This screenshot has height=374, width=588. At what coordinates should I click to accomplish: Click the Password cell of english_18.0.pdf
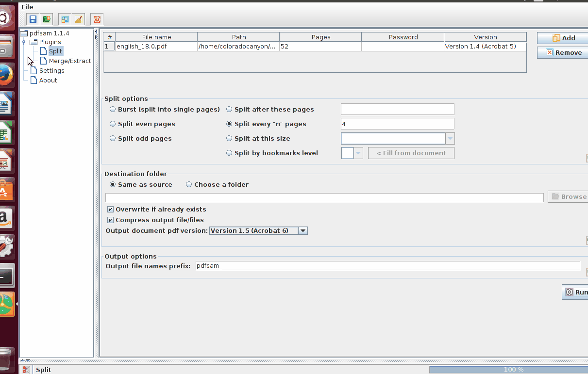tap(403, 47)
